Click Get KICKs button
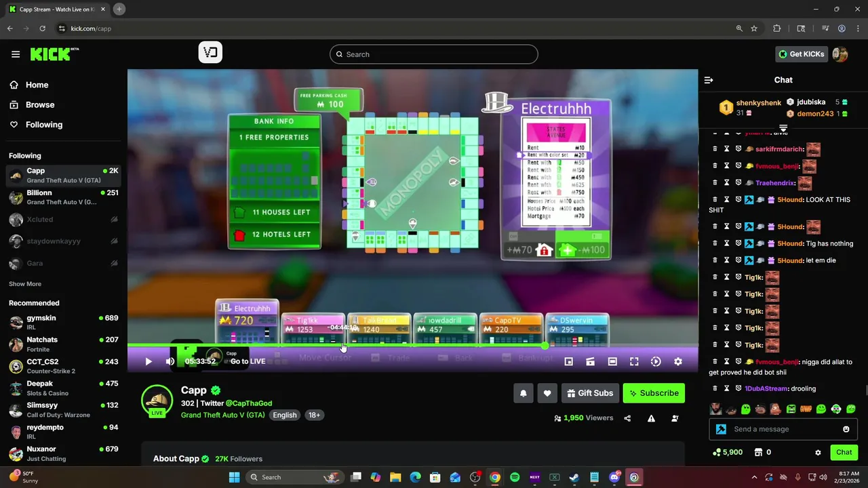 click(802, 54)
